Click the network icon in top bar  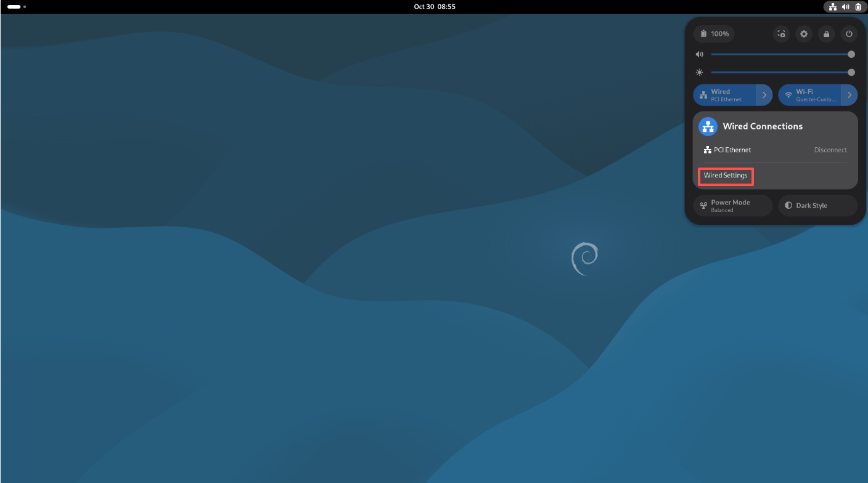(x=833, y=7)
